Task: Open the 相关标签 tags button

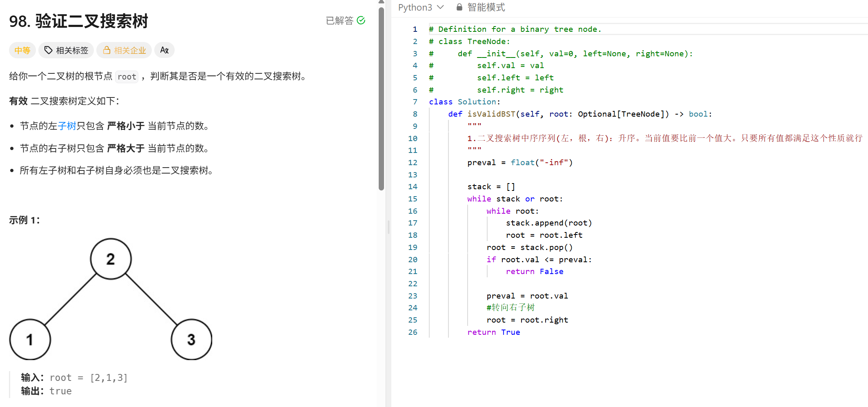Action: [66, 50]
